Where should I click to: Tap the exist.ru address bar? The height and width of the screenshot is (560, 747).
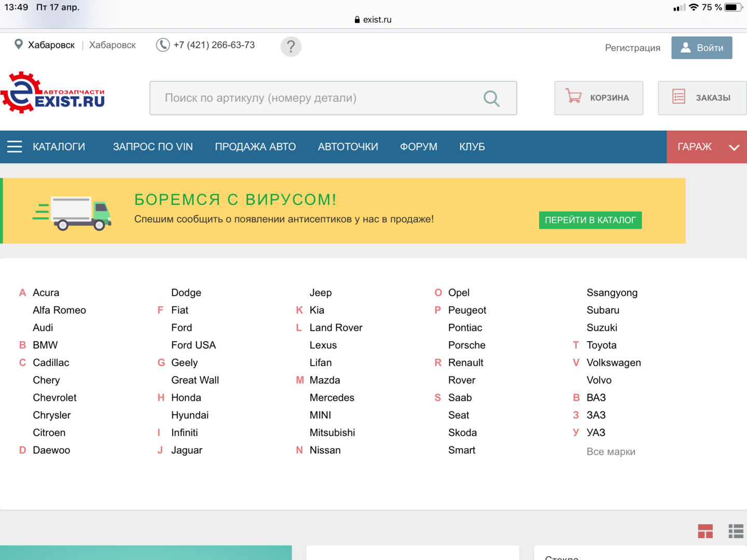[374, 20]
